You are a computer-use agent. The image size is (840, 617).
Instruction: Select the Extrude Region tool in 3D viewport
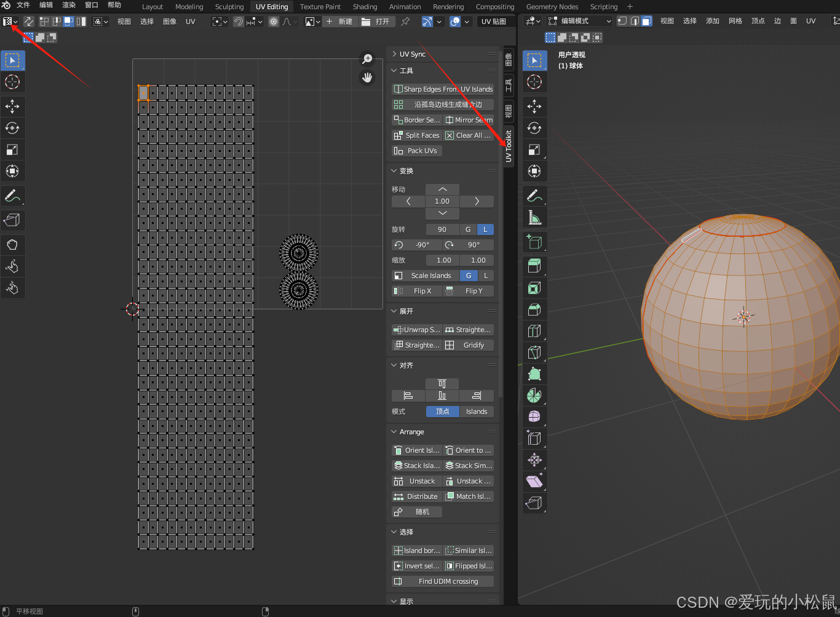[x=534, y=266]
